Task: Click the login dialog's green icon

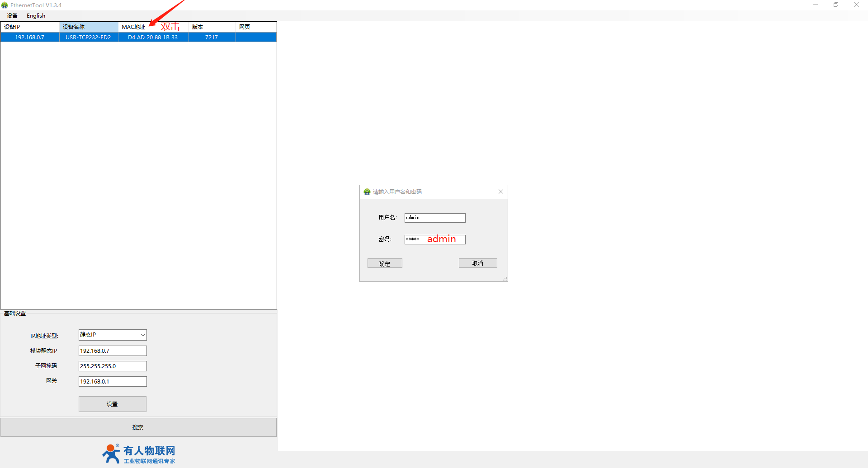Action: [x=367, y=192]
